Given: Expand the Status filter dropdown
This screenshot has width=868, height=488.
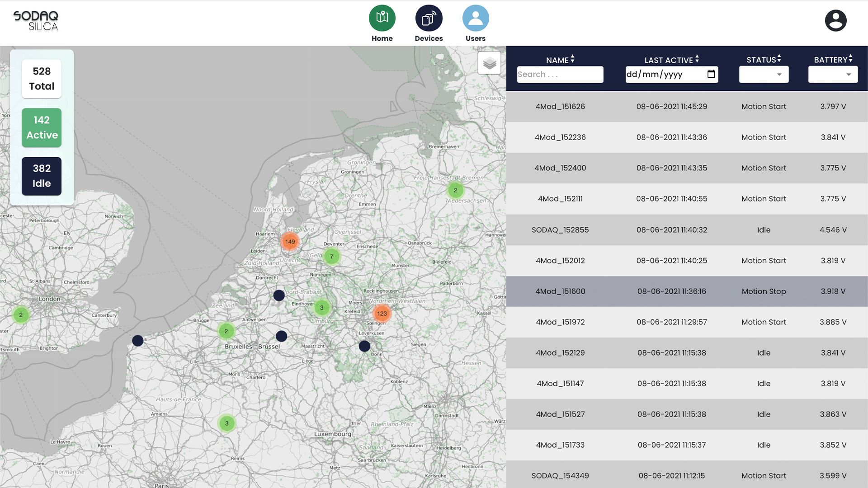Looking at the screenshot, I should (764, 75).
